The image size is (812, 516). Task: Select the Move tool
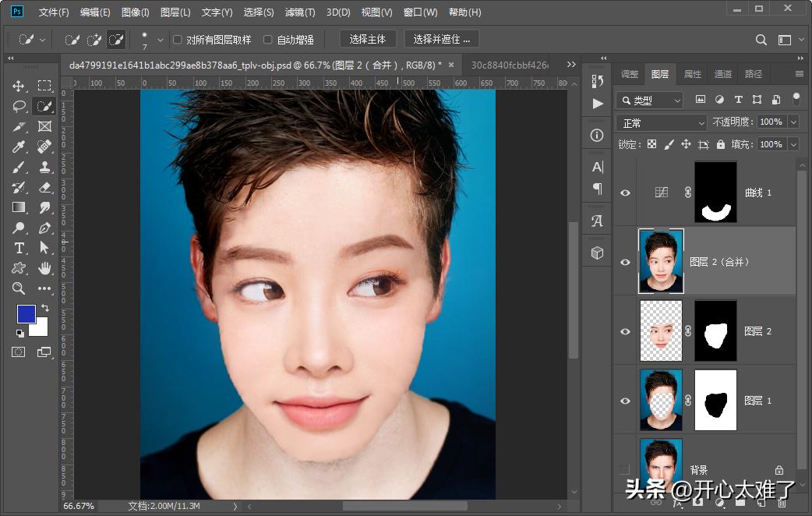pos(19,86)
